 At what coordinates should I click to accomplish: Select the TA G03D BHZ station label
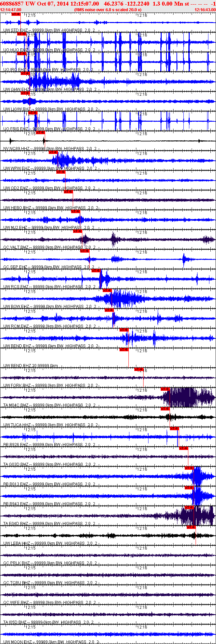[50, 464]
